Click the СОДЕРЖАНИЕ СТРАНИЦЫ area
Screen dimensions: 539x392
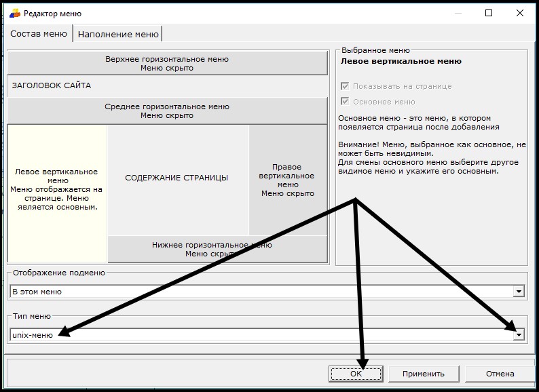tap(176, 178)
